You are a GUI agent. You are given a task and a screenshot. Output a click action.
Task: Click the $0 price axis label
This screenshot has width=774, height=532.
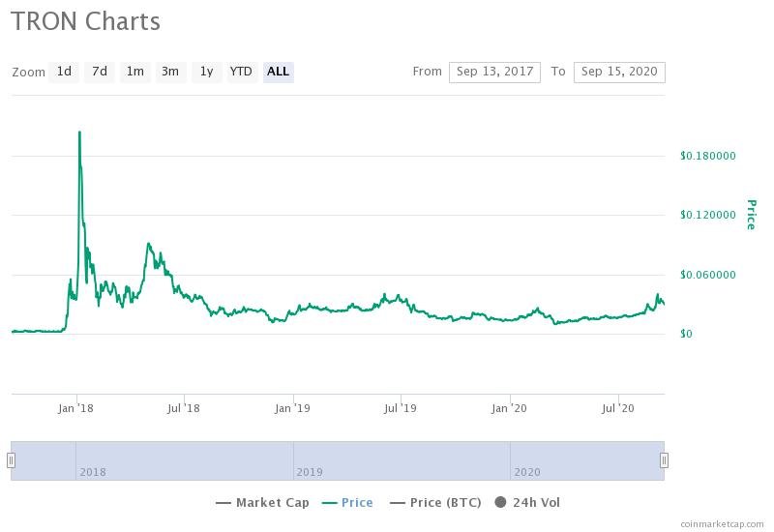click(x=686, y=334)
